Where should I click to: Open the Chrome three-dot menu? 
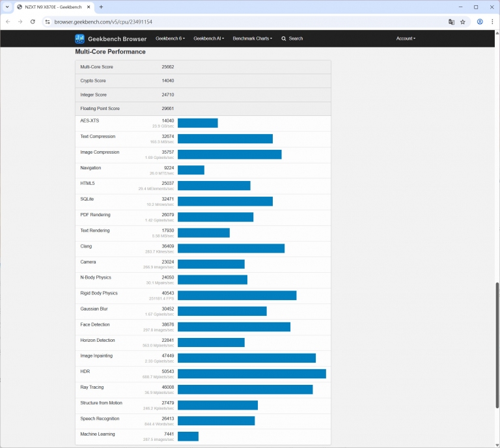click(492, 21)
